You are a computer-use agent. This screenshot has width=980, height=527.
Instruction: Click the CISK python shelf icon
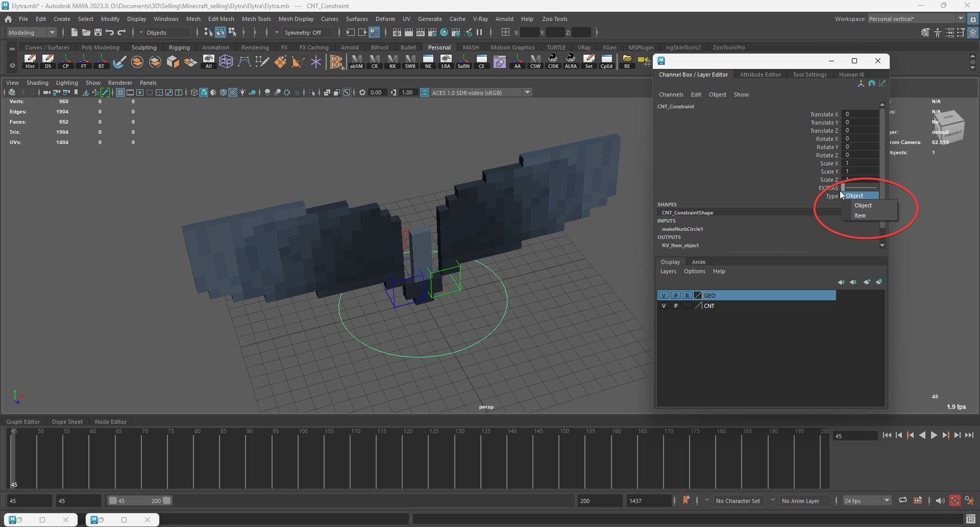coord(553,62)
